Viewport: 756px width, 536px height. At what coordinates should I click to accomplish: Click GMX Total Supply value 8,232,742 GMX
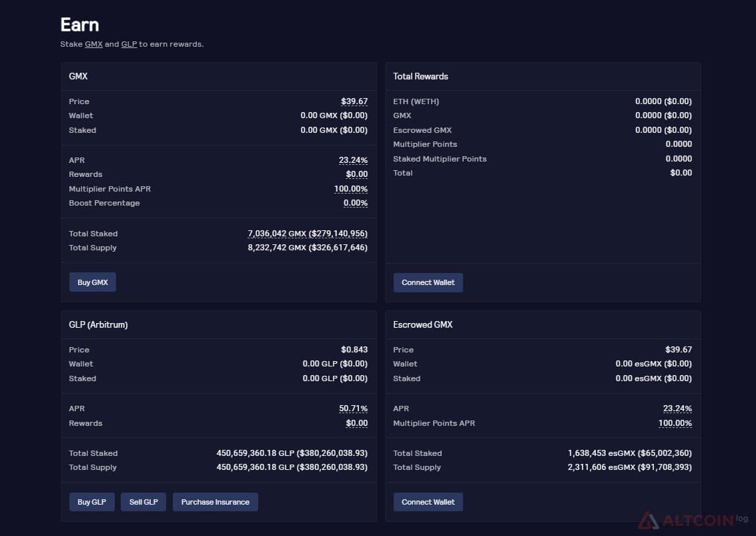coord(308,248)
